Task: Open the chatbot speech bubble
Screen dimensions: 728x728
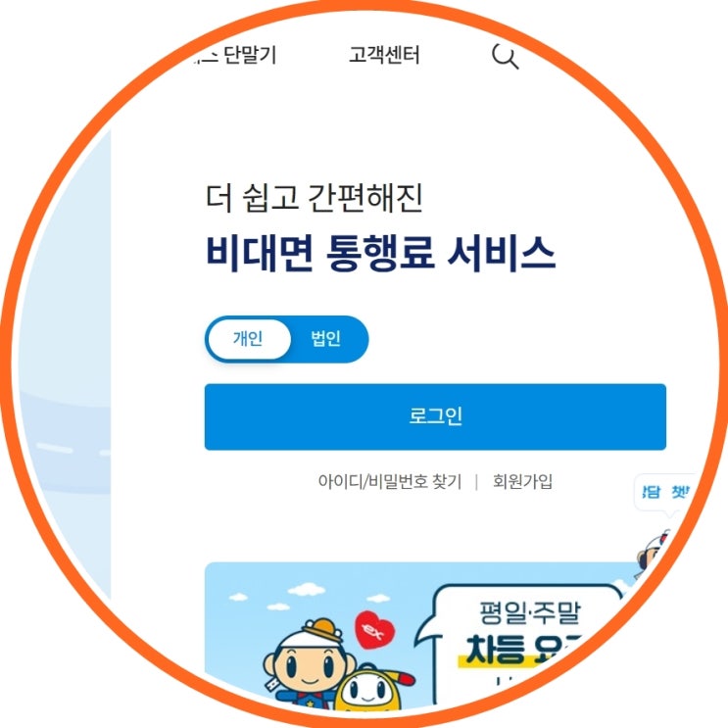Action: click(x=665, y=493)
